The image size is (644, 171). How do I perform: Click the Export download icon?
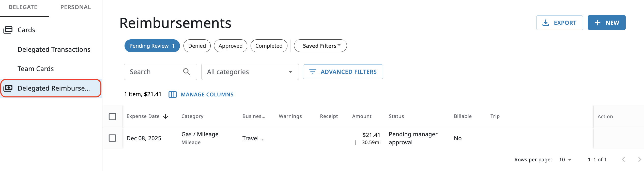coord(545,23)
